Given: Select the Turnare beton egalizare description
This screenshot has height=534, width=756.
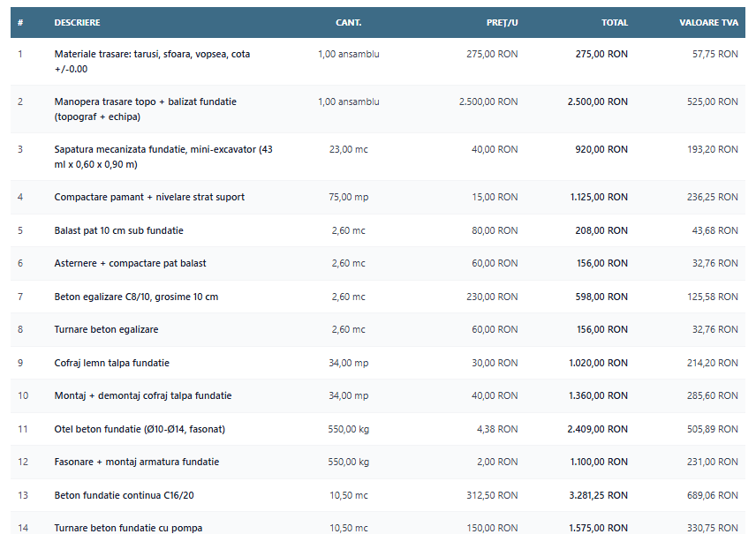Looking at the screenshot, I should pyautogui.click(x=106, y=329).
